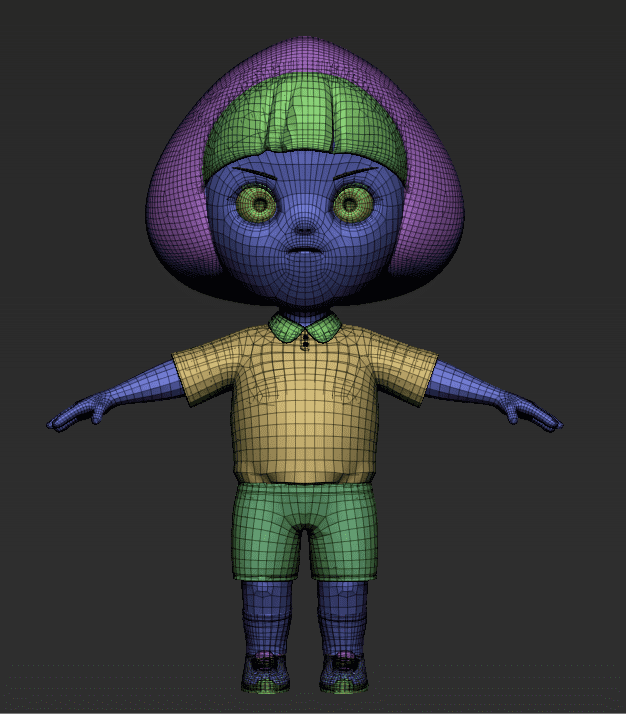This screenshot has width=626, height=714.
Task: Click the shoe on the left side
Action: pyautogui.click(x=266, y=673)
